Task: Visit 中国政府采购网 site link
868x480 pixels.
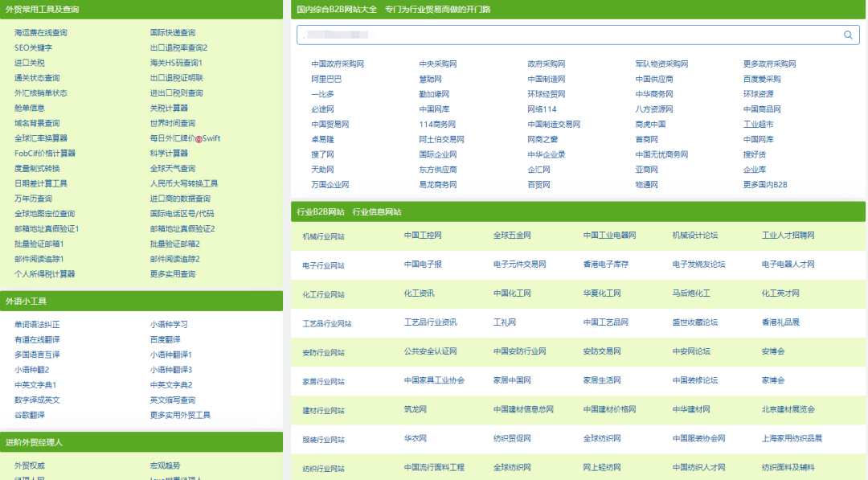Action: [x=338, y=64]
